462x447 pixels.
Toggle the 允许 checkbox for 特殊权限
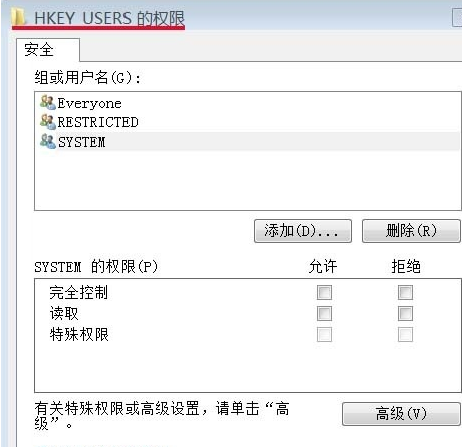pyautogui.click(x=324, y=334)
